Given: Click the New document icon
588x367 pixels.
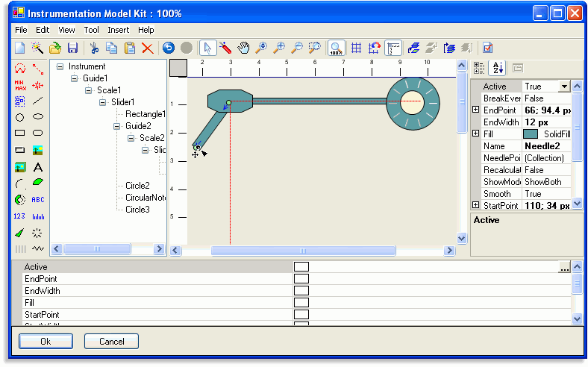Looking at the screenshot, I should [20, 48].
